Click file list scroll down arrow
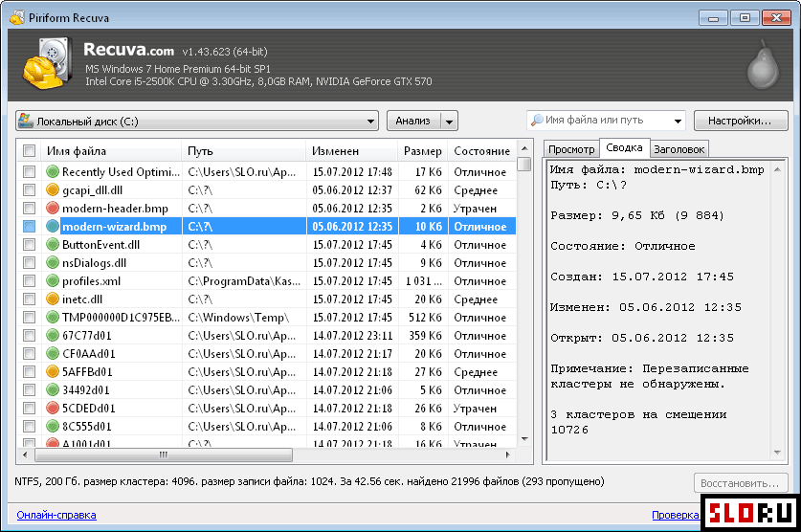 click(524, 439)
